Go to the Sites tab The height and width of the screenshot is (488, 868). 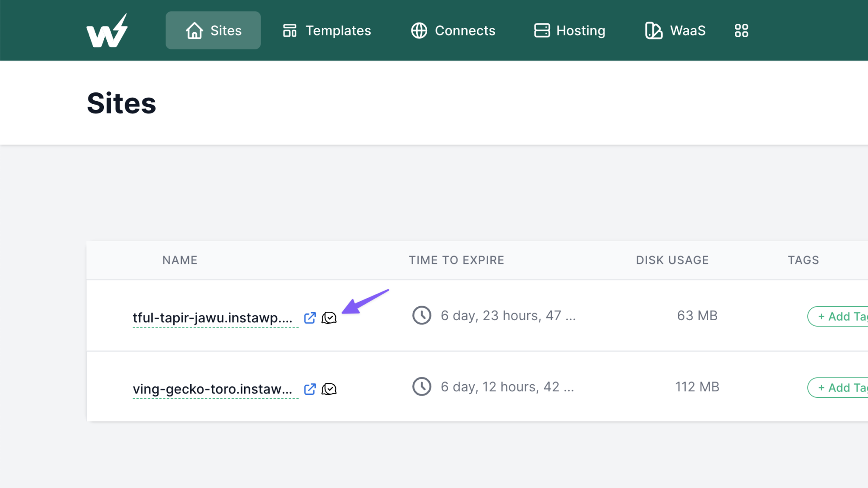[213, 30]
